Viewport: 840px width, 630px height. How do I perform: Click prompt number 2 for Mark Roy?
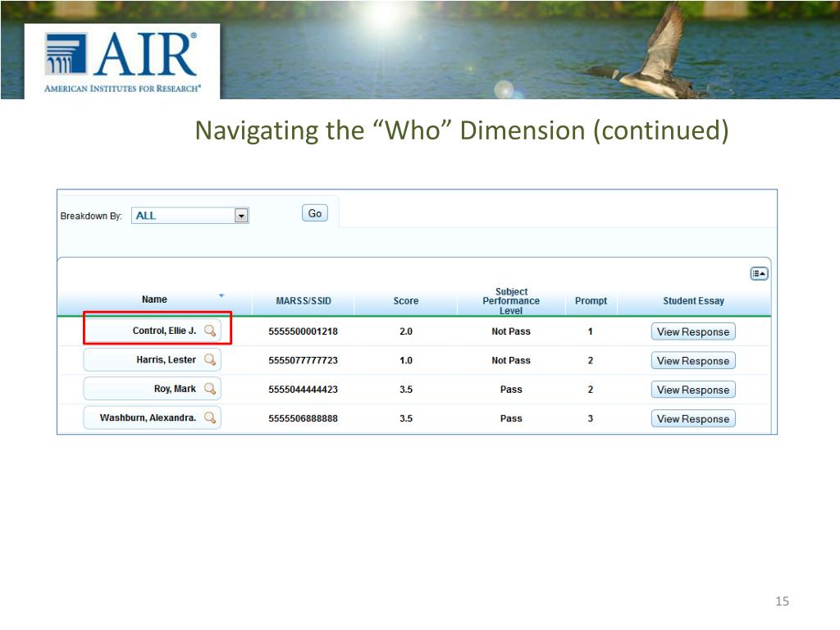click(591, 389)
